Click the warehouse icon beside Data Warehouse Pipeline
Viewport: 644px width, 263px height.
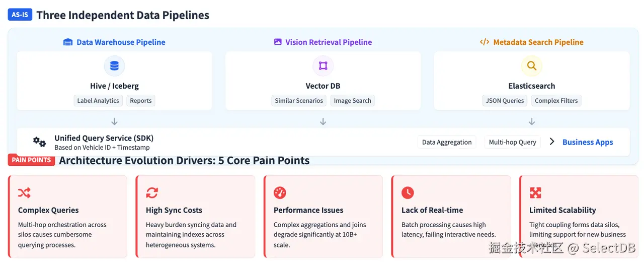pos(68,42)
